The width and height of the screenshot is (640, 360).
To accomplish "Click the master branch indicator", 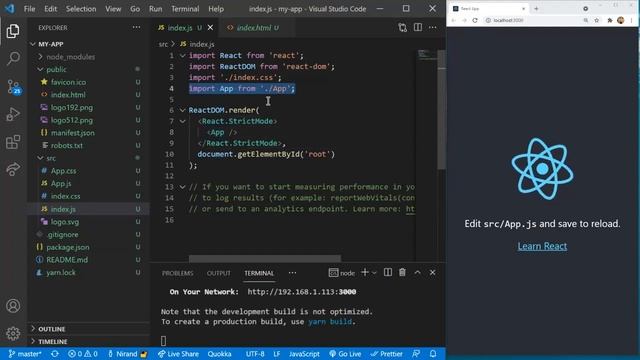I will pyautogui.click(x=24, y=354).
